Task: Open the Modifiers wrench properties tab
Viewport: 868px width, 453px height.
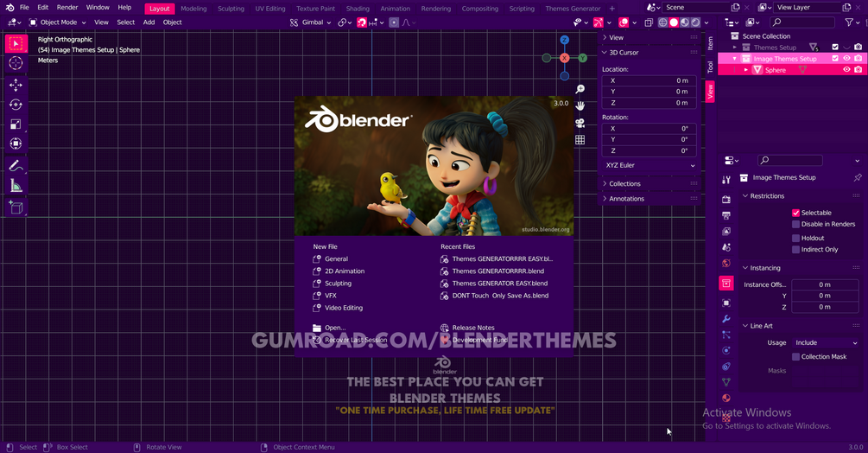Action: click(726, 319)
